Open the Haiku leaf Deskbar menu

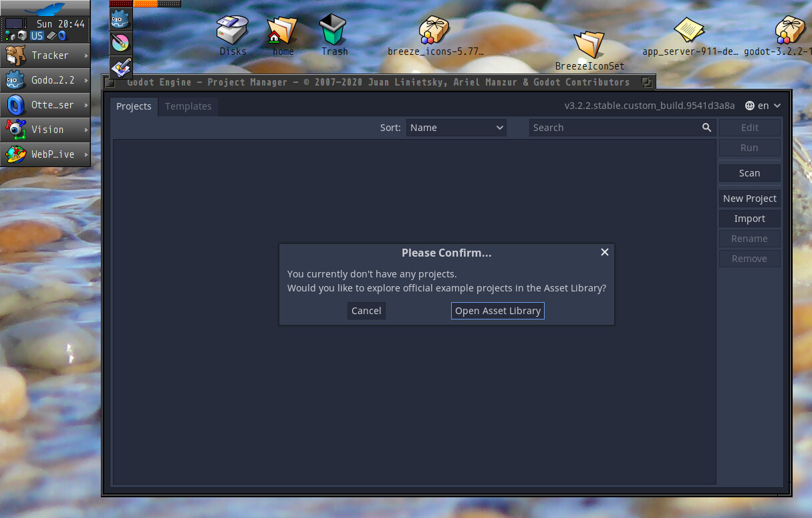point(45,9)
